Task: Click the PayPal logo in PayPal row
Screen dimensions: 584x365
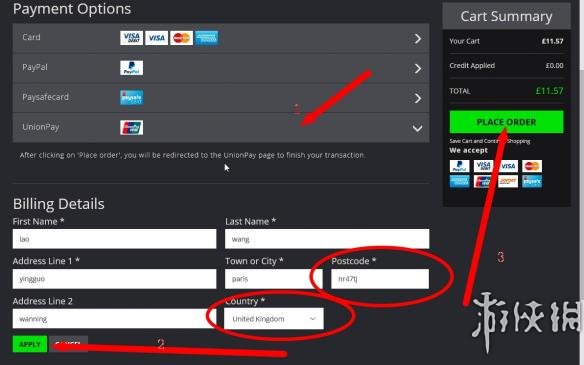Action: 131,68
